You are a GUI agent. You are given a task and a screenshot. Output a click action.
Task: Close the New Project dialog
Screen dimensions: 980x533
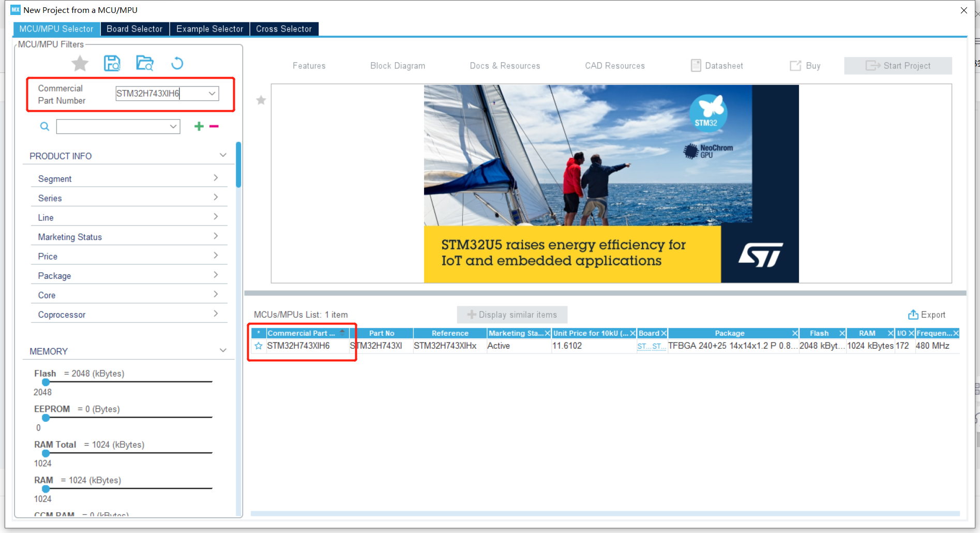pyautogui.click(x=963, y=10)
